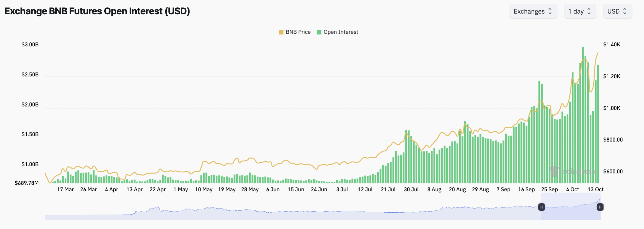Viewport: 644px width, 229px height.
Task: Click the chevron arrows icon beside USD
Action: (625, 11)
